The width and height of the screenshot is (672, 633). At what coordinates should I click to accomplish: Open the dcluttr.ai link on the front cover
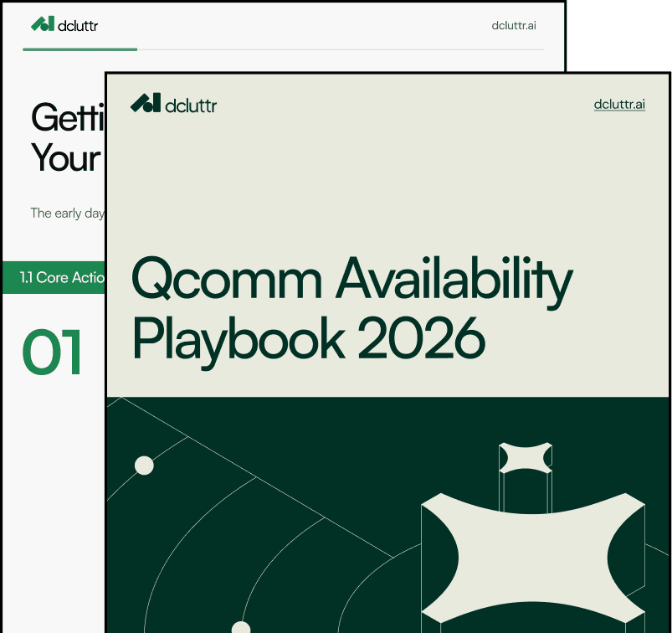[x=619, y=104]
